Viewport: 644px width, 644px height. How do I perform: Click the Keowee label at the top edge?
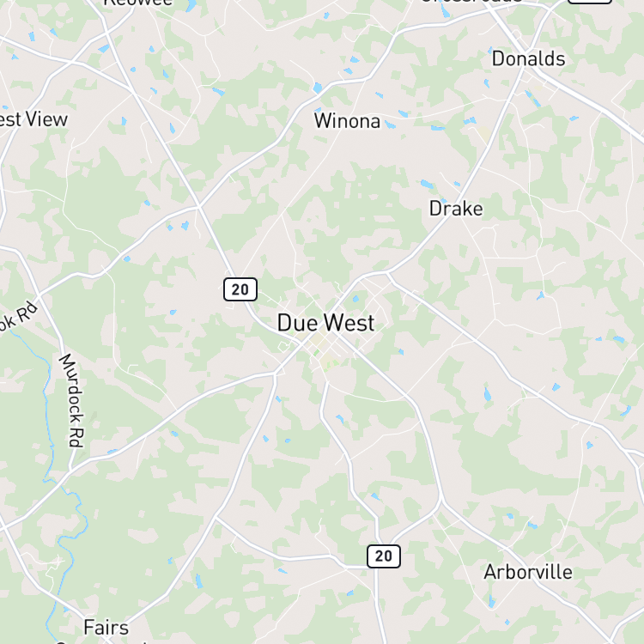pyautogui.click(x=138, y=3)
